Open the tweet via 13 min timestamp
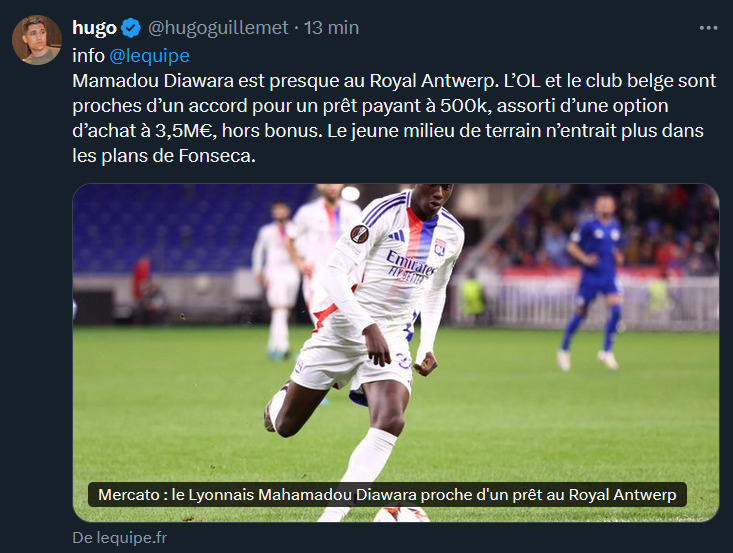Image resolution: width=733 pixels, height=553 pixels. click(331, 28)
